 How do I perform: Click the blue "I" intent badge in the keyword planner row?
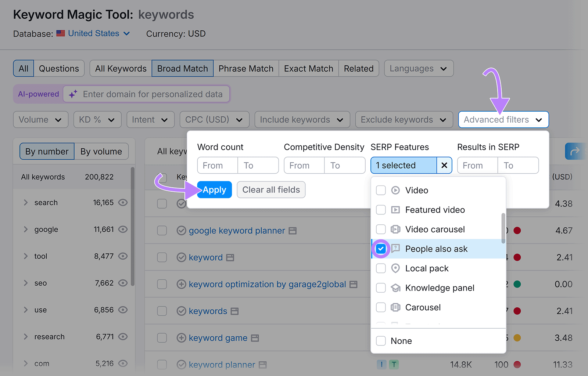(381, 364)
